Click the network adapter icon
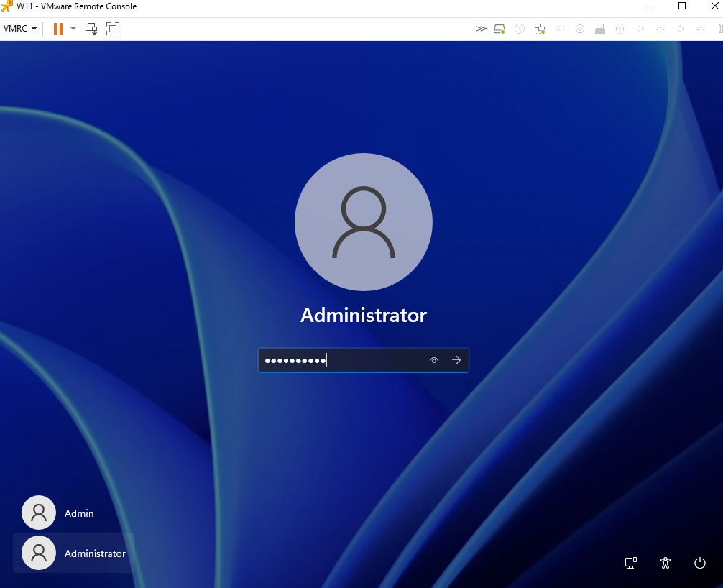Viewport: 723px width, 588px height. point(540,29)
